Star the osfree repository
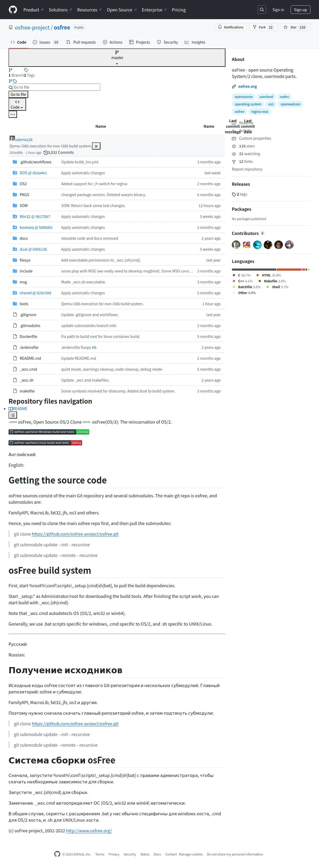 (295, 27)
